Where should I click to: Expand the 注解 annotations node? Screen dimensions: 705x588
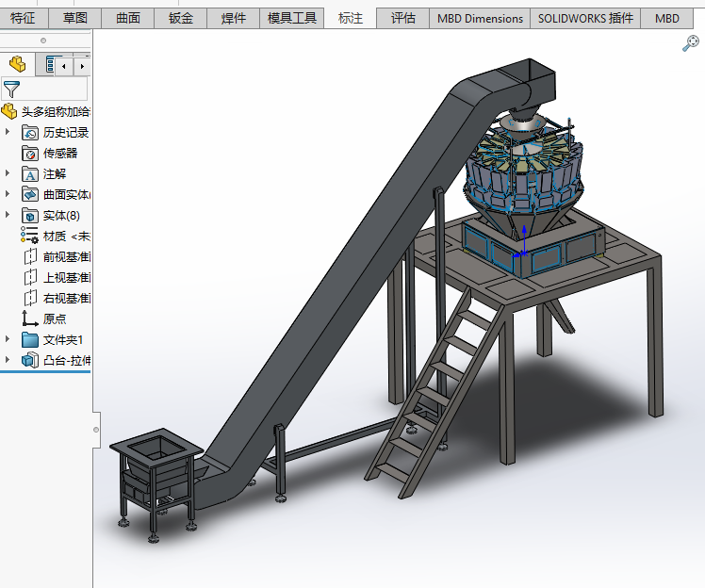[8, 173]
